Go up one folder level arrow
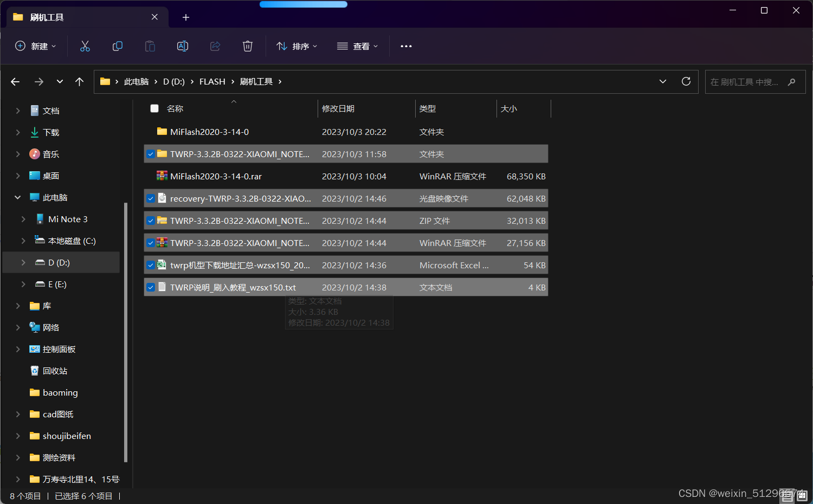This screenshot has height=504, width=813. click(80, 82)
